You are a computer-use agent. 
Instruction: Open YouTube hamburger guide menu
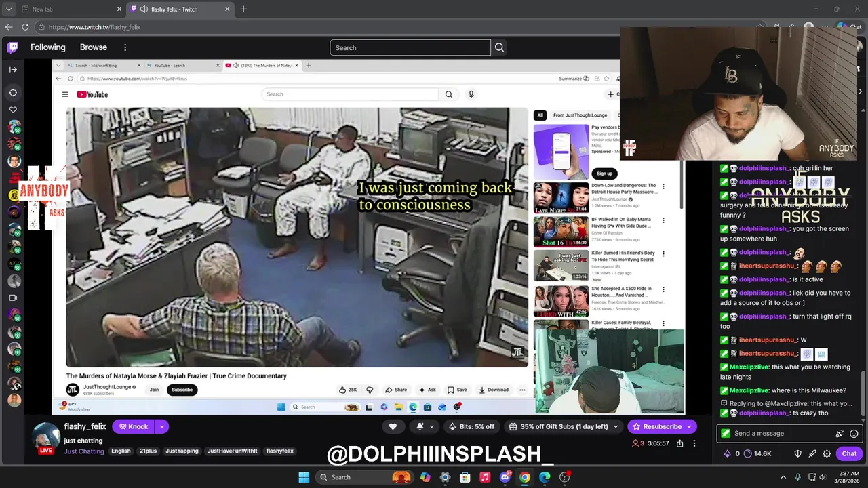pyautogui.click(x=65, y=94)
